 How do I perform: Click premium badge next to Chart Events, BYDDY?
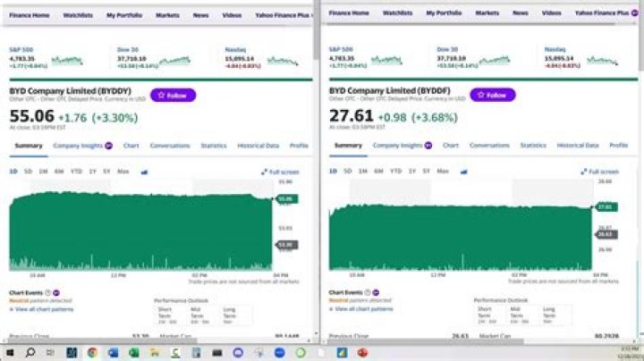56,293
